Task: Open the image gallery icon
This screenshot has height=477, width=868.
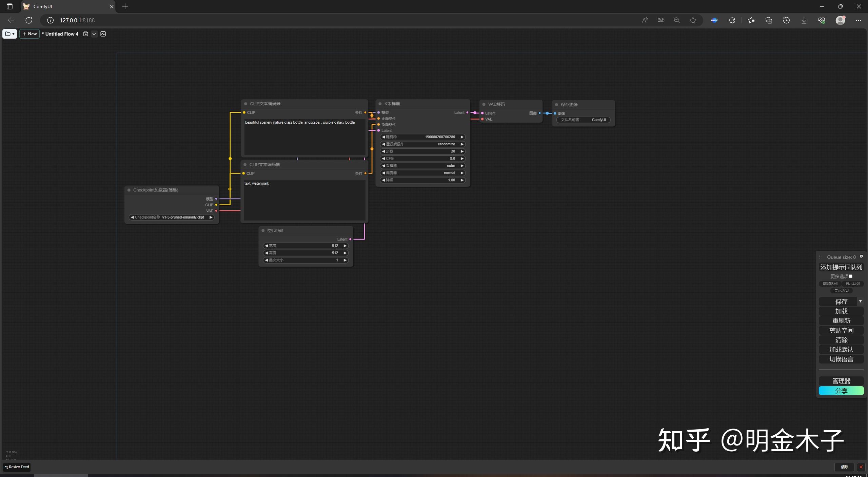Action: pos(103,34)
